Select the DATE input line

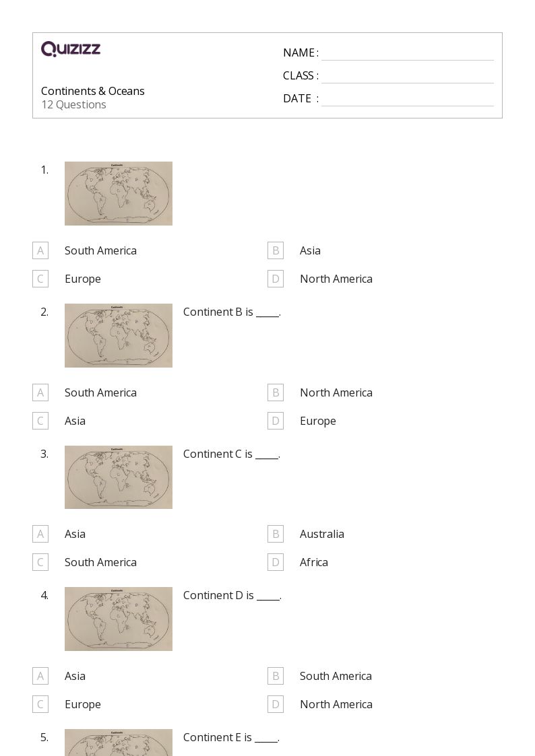pos(408,100)
